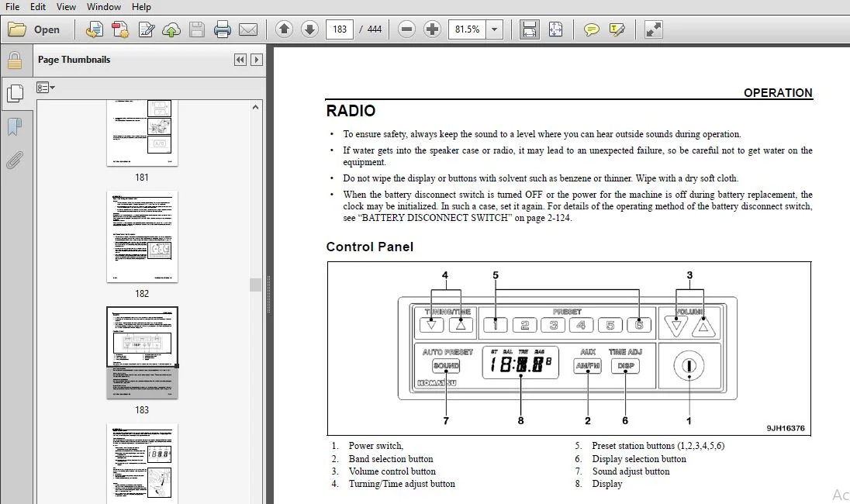The width and height of the screenshot is (850, 504).
Task: Click the 'Display selection button' legend entry
Action: pos(639,458)
